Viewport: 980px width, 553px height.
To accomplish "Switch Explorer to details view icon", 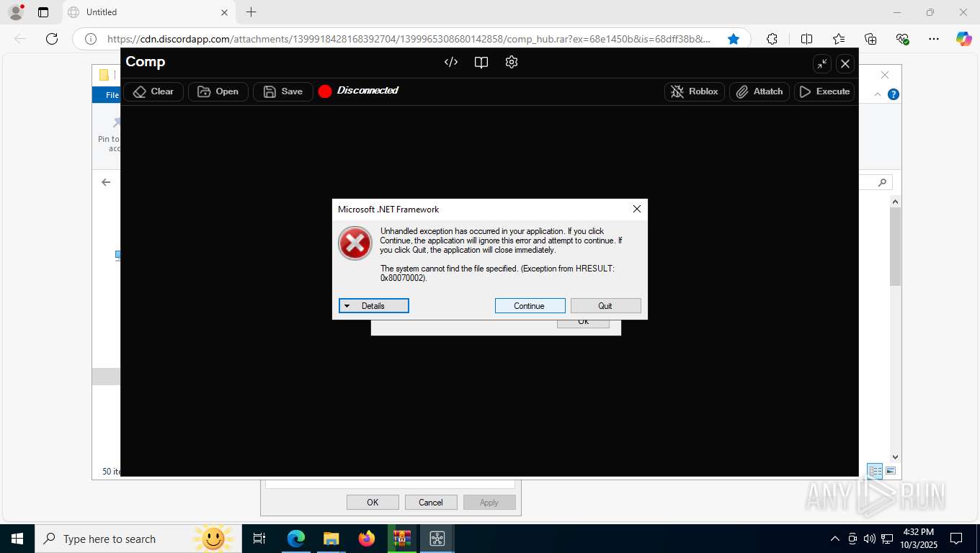I will click(875, 472).
